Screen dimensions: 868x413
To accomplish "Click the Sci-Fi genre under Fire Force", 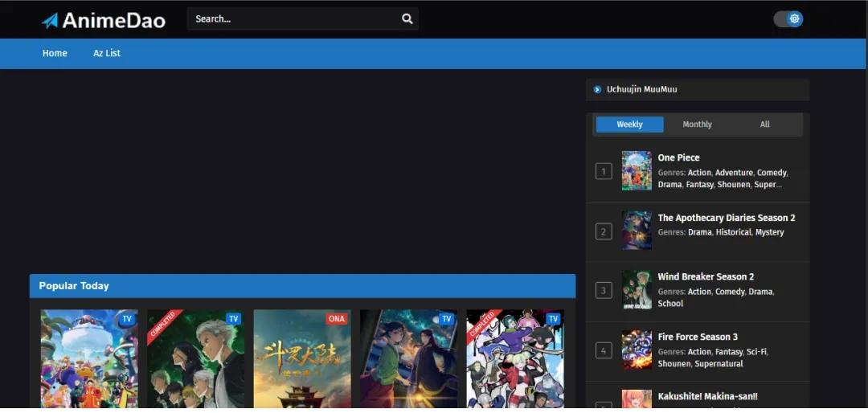I will pyautogui.click(x=756, y=352).
